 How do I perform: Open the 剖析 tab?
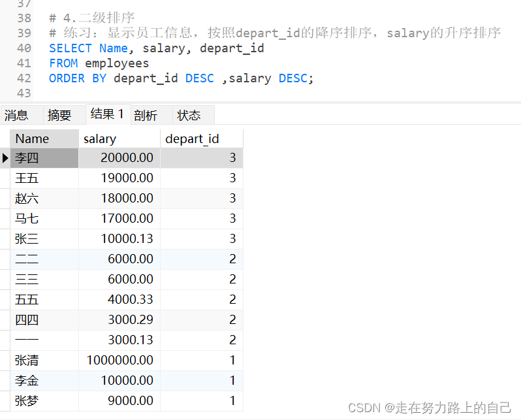(151, 116)
